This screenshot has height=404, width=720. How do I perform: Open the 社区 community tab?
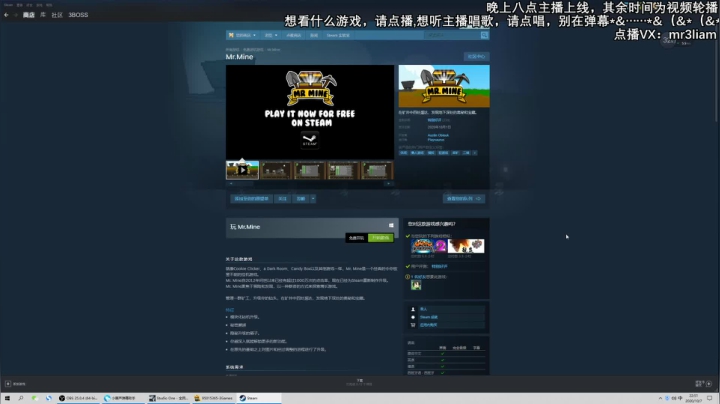click(57, 15)
